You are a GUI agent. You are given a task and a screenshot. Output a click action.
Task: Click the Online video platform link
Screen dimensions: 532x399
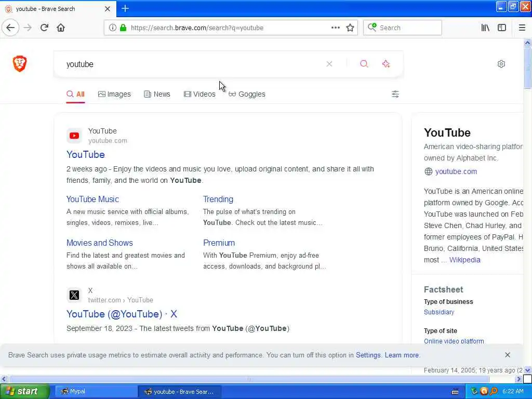[x=454, y=341]
